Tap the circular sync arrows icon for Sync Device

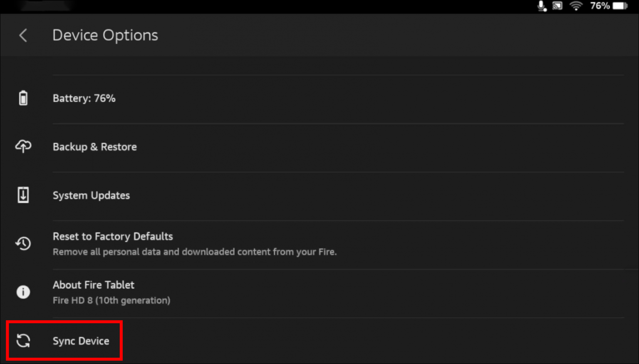coord(23,340)
